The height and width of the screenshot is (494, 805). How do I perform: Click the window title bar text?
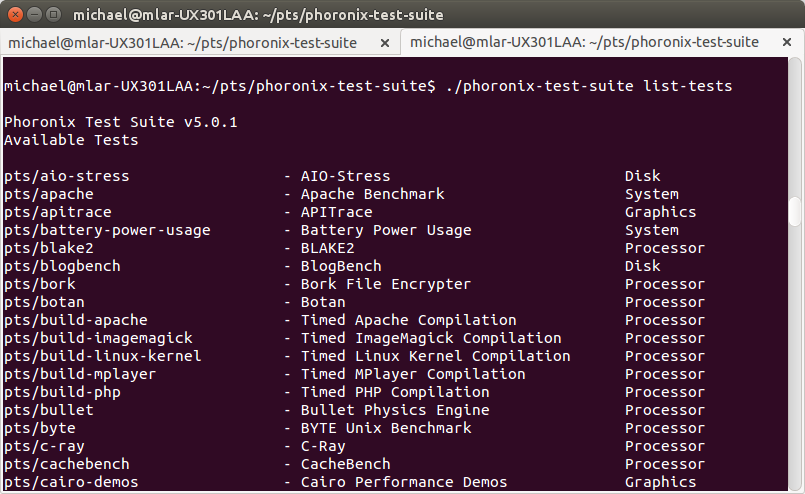click(x=258, y=15)
